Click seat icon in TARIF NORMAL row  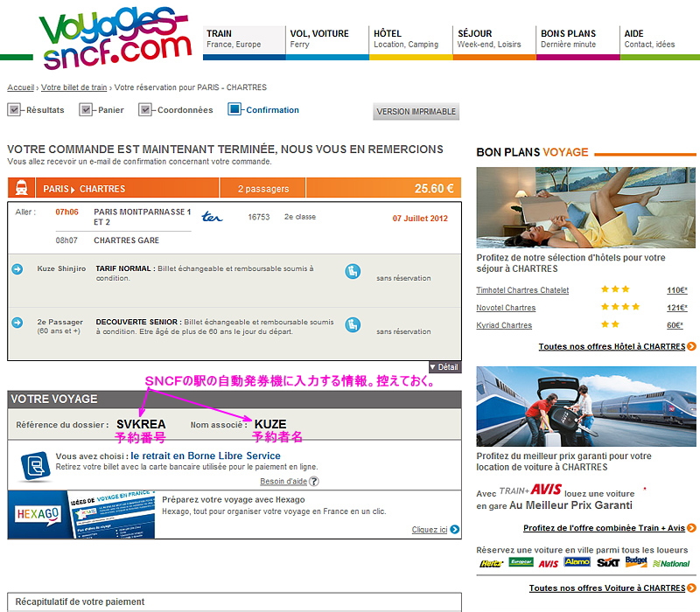pos(353,271)
